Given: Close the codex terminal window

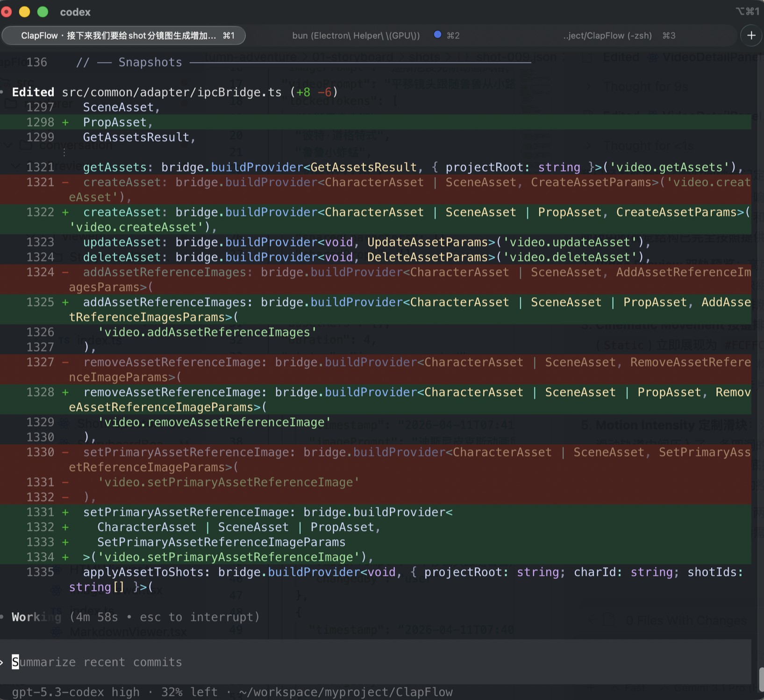Looking at the screenshot, I should [7, 12].
